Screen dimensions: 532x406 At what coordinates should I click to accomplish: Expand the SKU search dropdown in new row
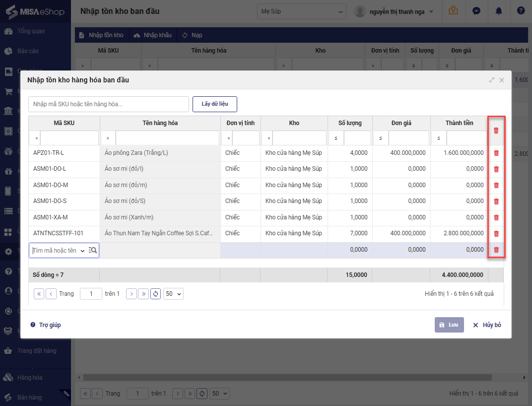[82, 251]
